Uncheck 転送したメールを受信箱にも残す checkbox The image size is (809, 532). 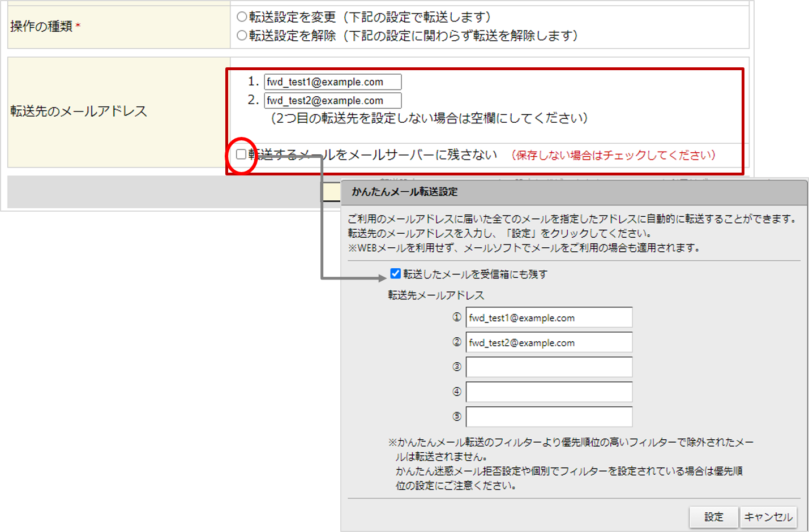tap(396, 274)
